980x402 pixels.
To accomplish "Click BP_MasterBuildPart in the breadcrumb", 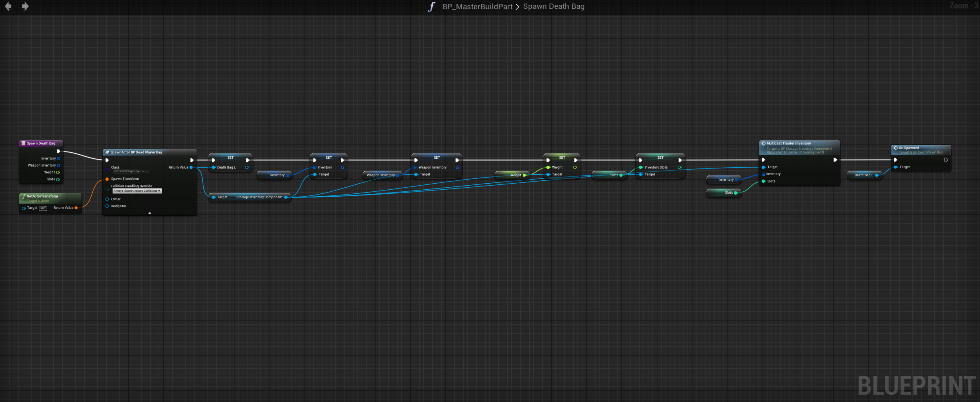I will click(x=477, y=7).
